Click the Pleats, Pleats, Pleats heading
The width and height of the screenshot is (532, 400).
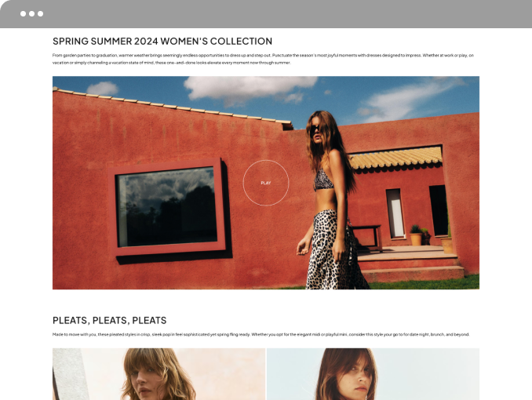tap(110, 320)
